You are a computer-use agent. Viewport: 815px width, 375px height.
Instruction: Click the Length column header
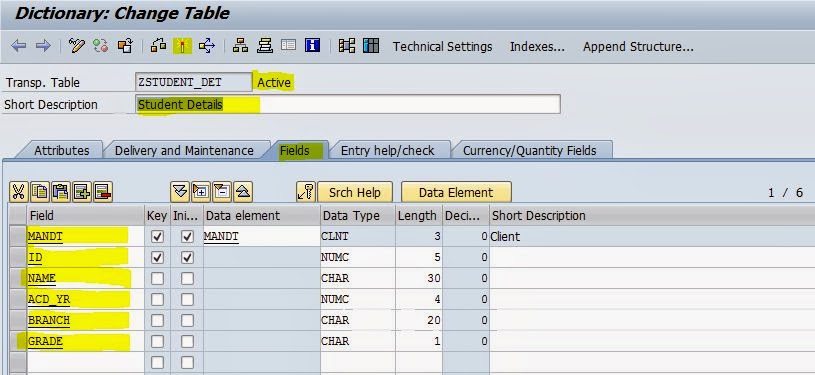click(418, 215)
